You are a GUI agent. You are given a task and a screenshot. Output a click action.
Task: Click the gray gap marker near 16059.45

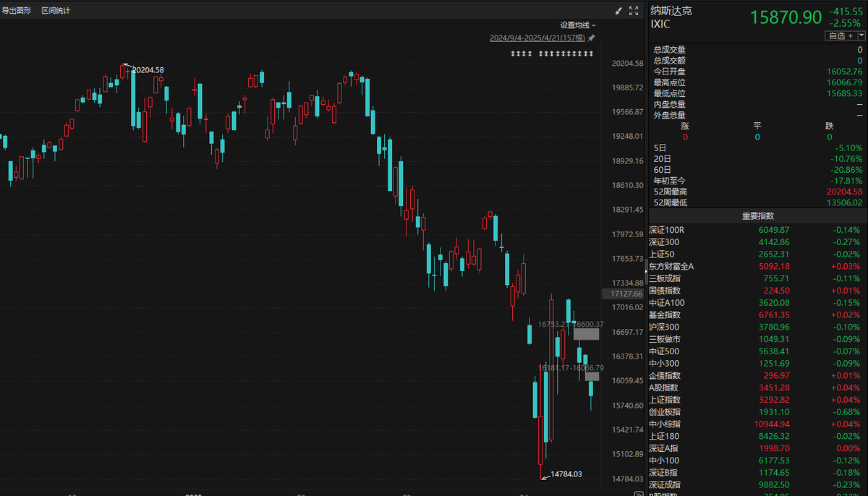point(592,377)
